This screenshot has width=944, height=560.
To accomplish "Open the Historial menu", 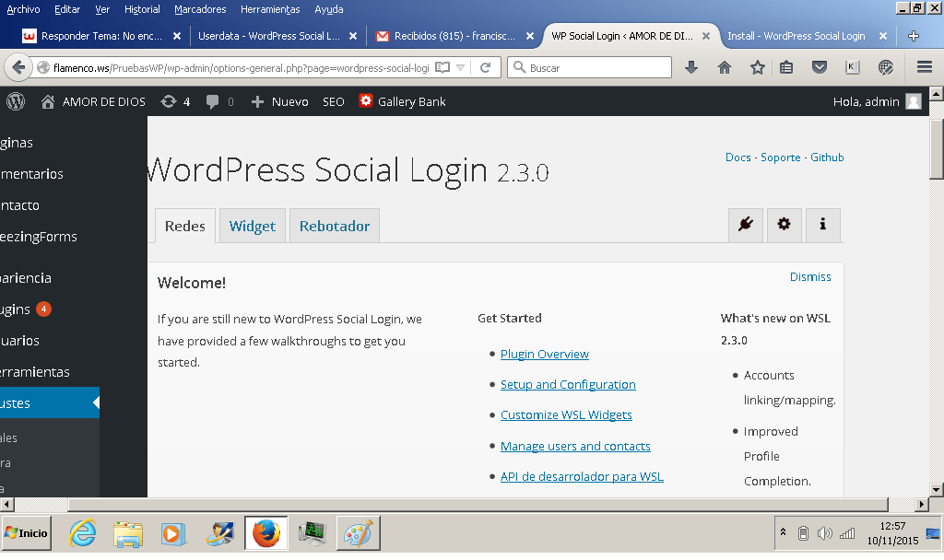I will (x=142, y=9).
